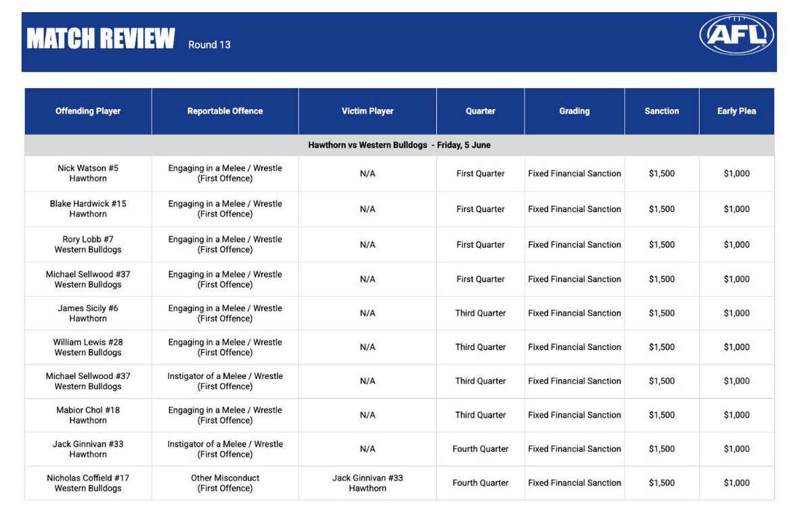This screenshot has height=513, width=812.
Task: Click Third Quarter cell in Mabior Chol's row
Action: [480, 415]
